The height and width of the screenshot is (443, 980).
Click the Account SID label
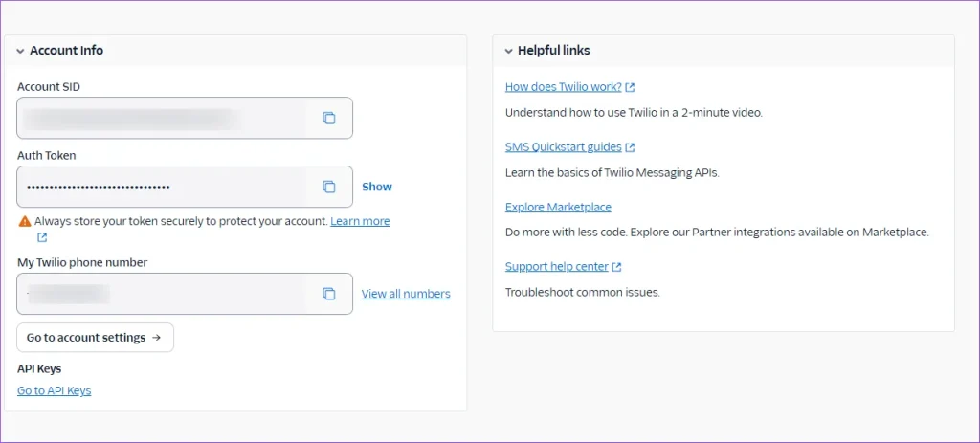pos(49,87)
